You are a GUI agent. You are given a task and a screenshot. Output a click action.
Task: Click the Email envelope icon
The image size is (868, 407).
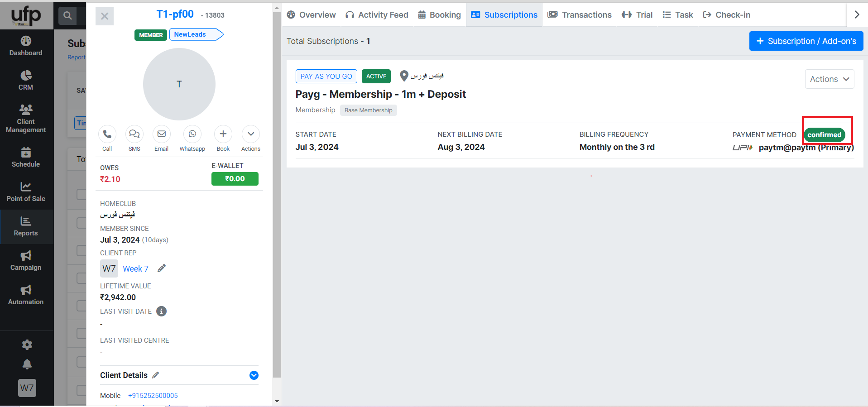tap(161, 134)
